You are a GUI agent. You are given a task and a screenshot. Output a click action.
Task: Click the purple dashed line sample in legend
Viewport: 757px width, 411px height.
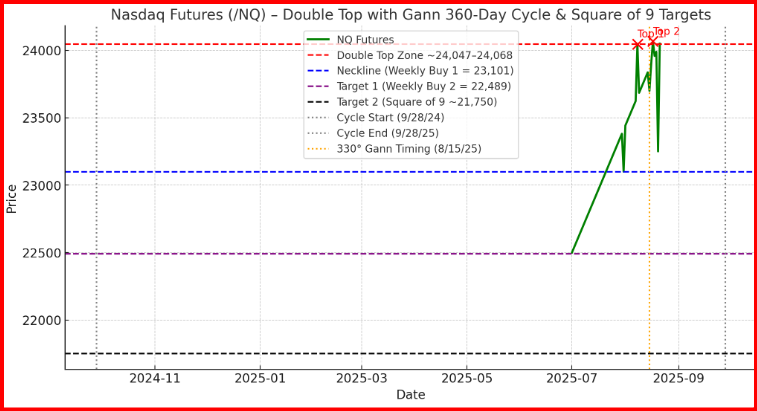pos(318,86)
